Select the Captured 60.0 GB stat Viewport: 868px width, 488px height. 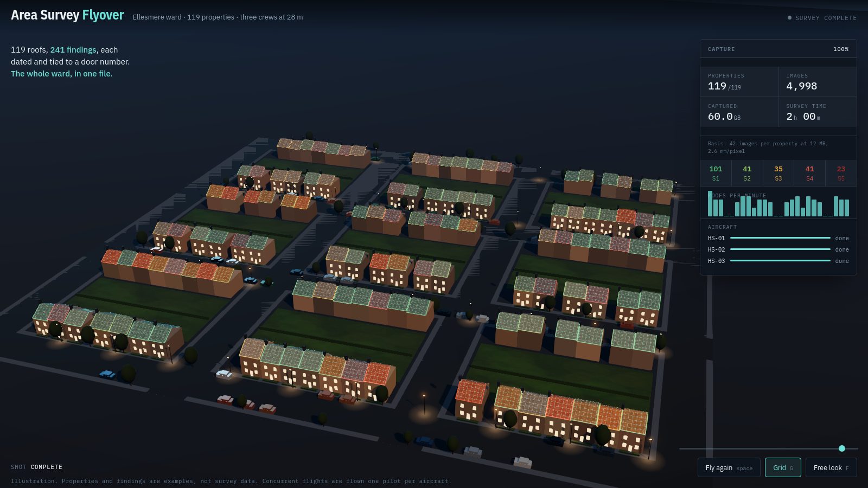point(739,112)
